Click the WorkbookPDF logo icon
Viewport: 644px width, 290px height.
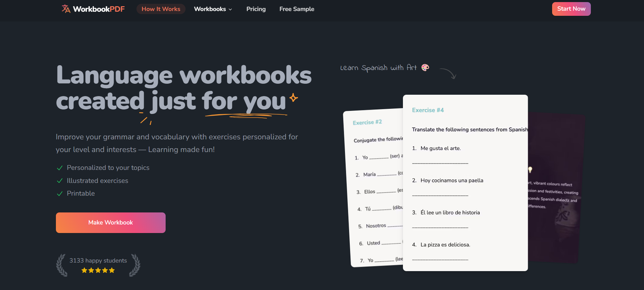(66, 9)
